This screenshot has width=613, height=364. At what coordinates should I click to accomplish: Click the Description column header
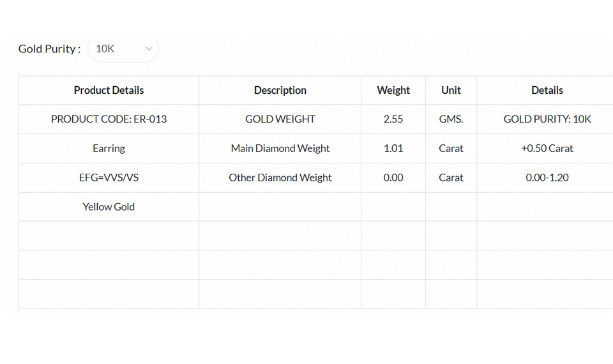tap(280, 91)
